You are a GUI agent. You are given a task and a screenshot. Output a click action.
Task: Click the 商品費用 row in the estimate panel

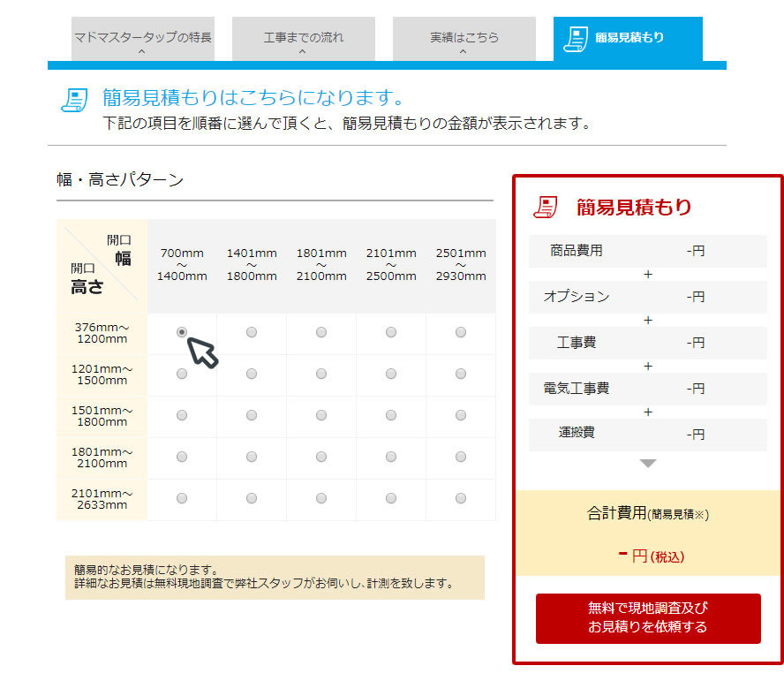pos(647,251)
